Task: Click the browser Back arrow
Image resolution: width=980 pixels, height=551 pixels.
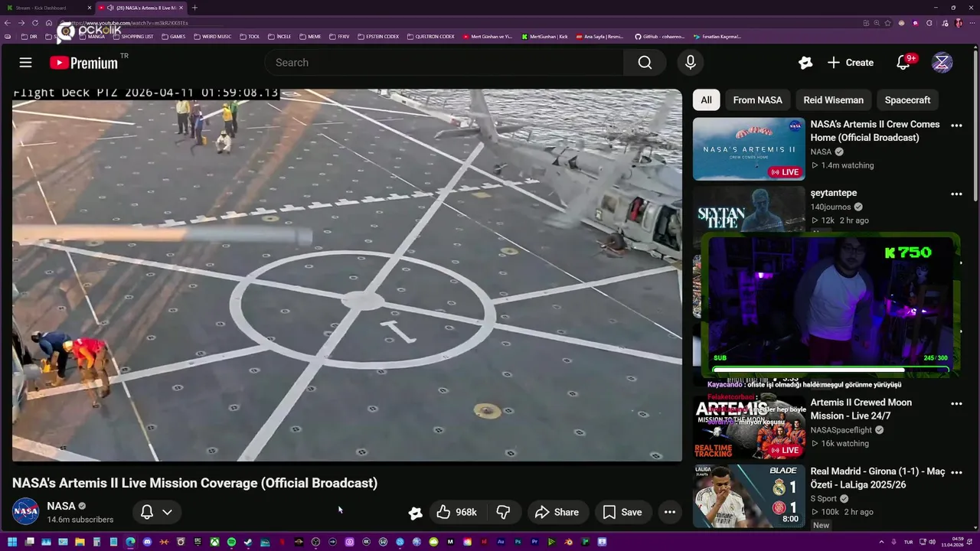Action: pos(8,23)
